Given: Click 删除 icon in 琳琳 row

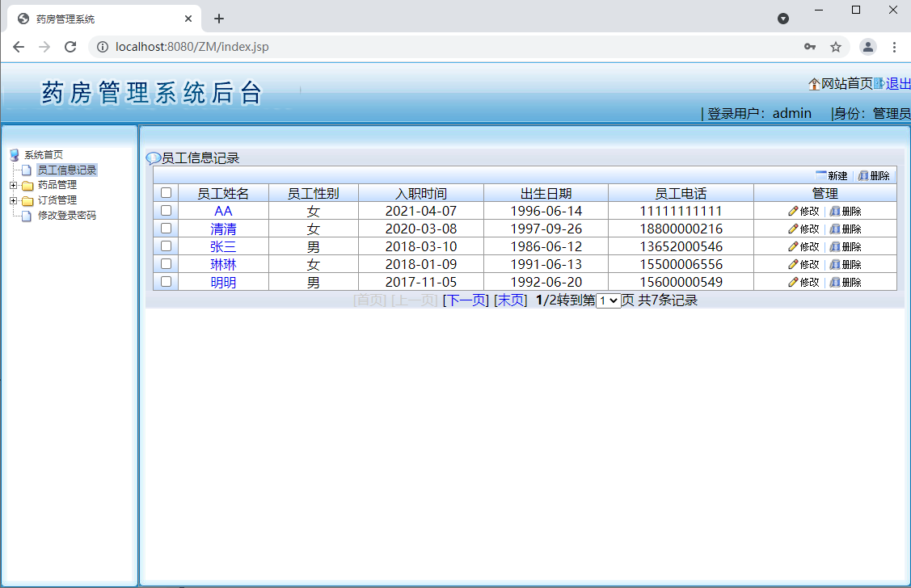Looking at the screenshot, I should [x=835, y=265].
